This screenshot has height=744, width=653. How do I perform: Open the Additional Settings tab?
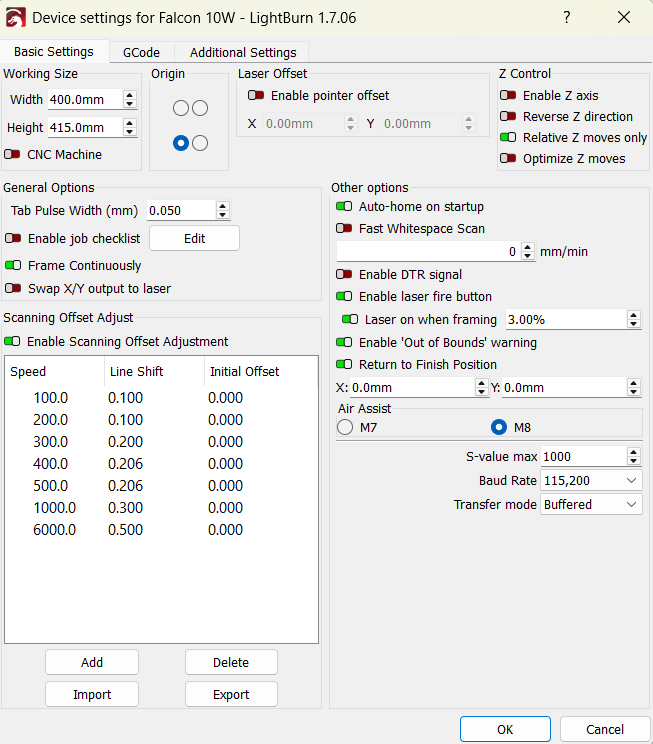click(x=243, y=52)
